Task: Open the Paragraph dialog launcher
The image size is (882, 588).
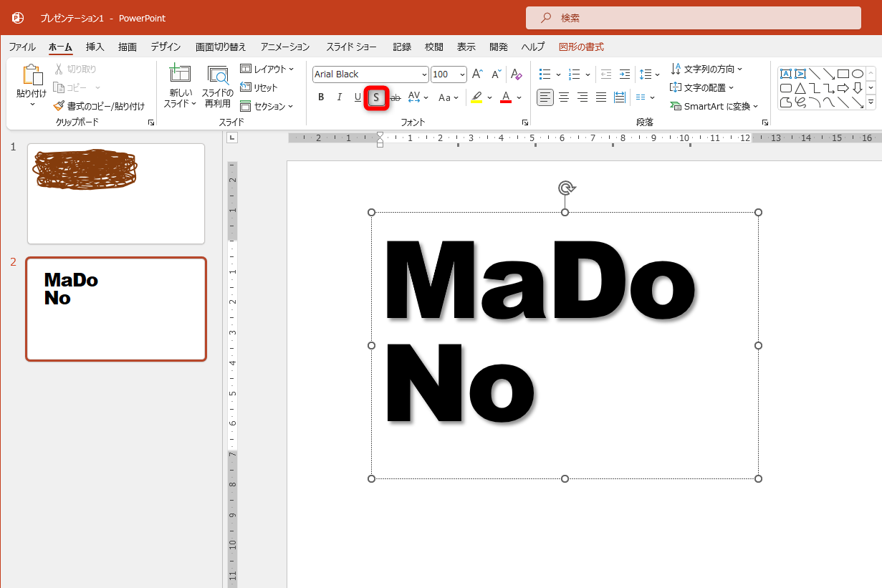Action: pos(765,123)
